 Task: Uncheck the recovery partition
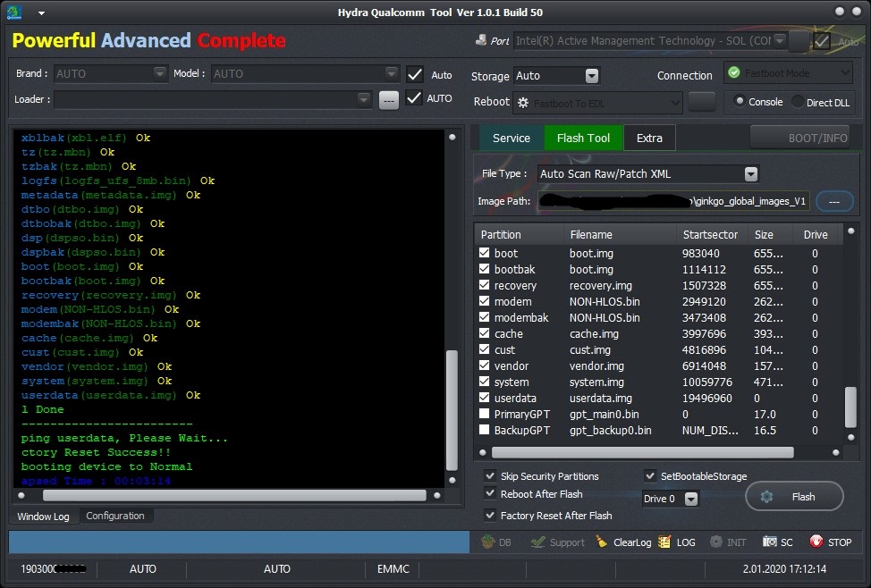coord(484,285)
